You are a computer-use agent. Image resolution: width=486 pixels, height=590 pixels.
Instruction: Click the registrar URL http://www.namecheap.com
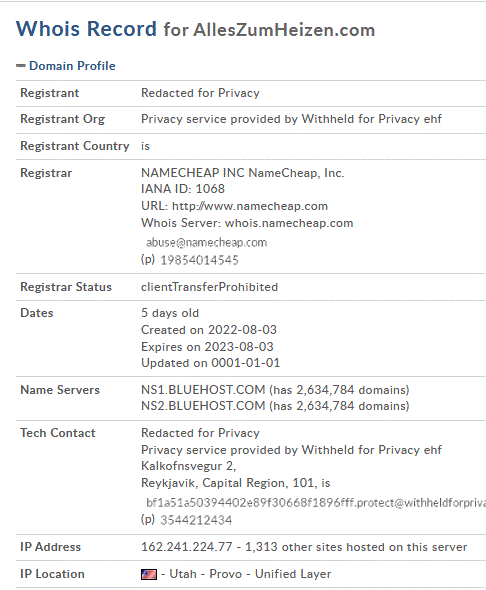[x=250, y=206]
